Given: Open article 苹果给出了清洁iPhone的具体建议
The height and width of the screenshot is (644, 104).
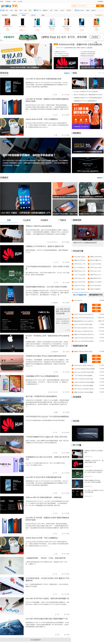Looking at the screenshot, I should [x=39, y=226].
